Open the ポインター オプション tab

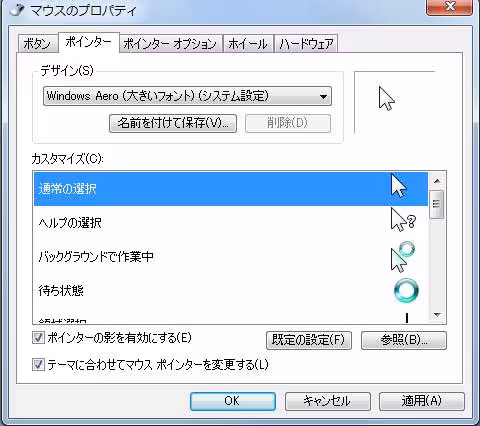[x=170, y=44]
